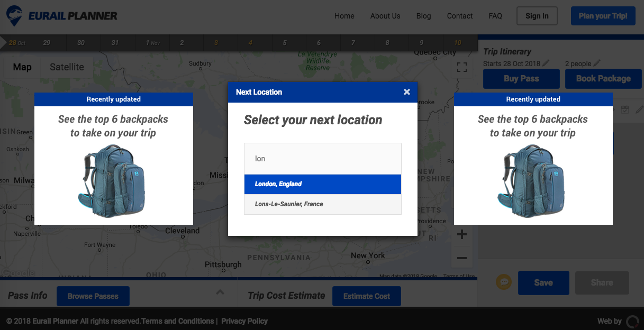This screenshot has height=330, width=644.
Task: Select day 30 on the timeline
Action: [81, 43]
